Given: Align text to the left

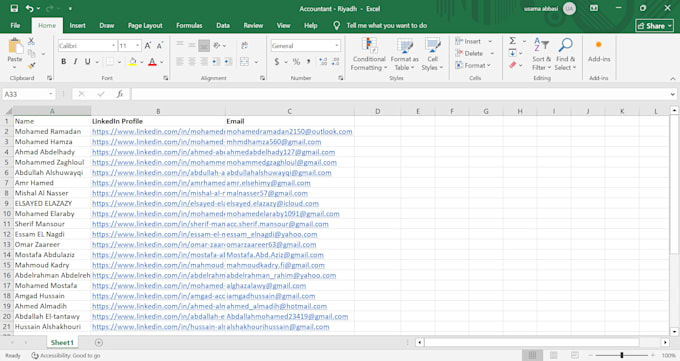Looking at the screenshot, I should 180,62.
